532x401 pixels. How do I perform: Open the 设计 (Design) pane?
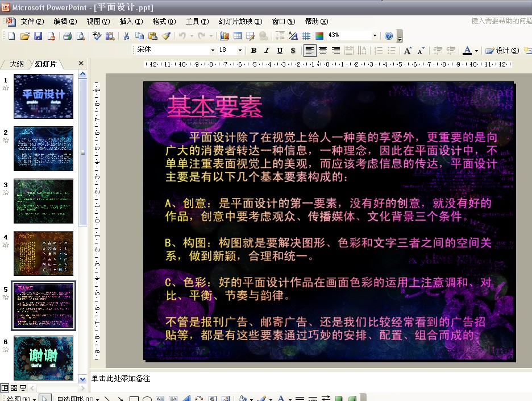[502, 51]
